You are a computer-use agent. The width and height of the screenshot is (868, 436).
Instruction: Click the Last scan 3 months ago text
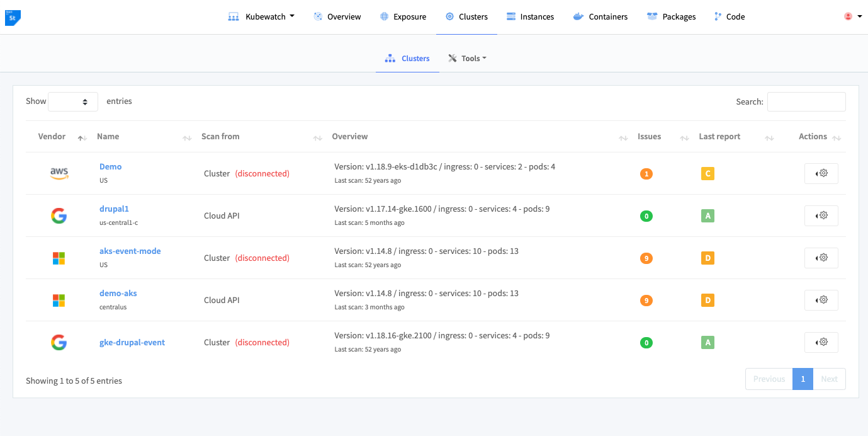pos(369,307)
